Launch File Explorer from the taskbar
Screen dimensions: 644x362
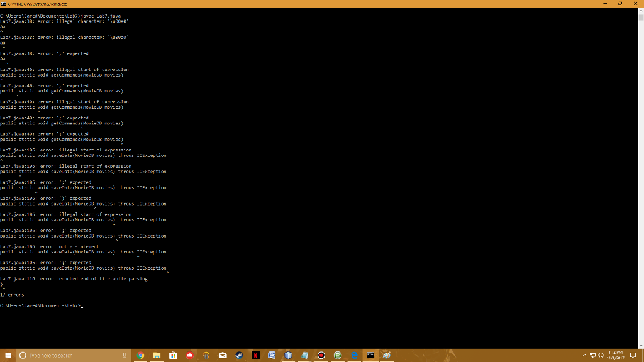[157, 354]
